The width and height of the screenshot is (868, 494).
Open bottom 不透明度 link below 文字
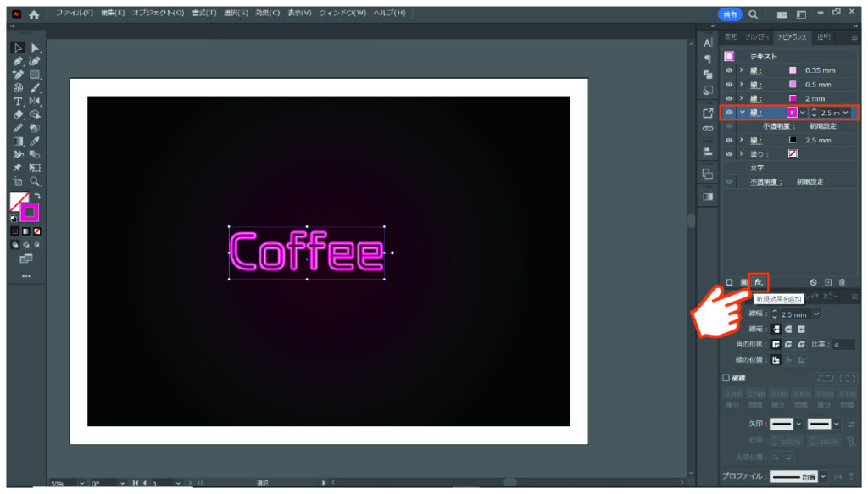(765, 182)
